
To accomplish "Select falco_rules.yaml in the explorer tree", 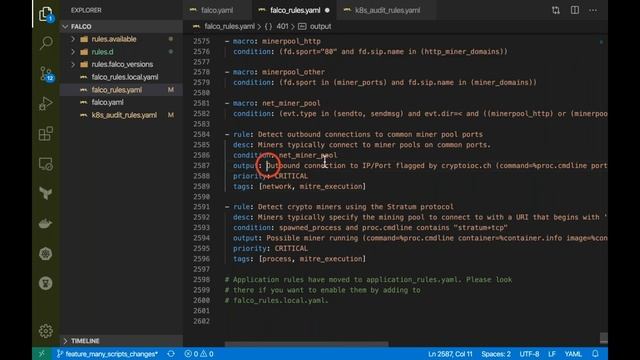I will point(117,90).
